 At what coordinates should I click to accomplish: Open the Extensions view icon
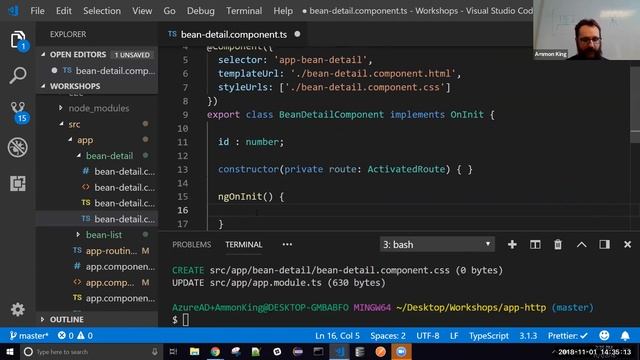18,183
